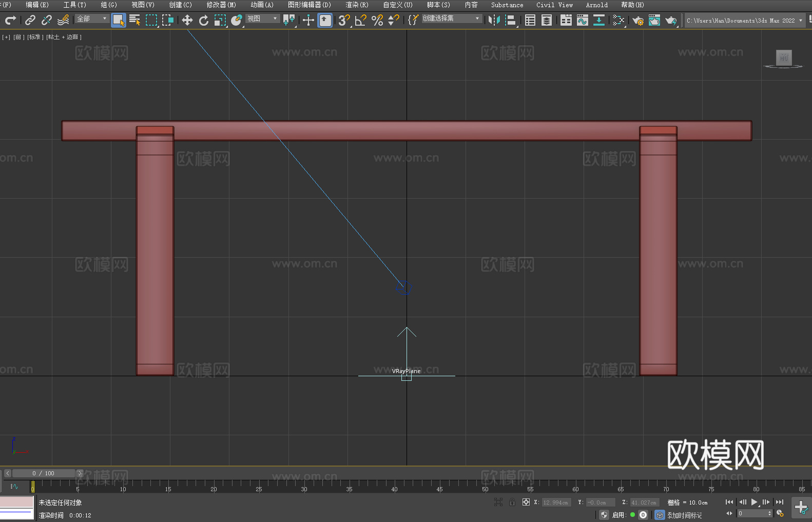Toggle the Window/Crossing selection mode
This screenshot has width=812, height=522.
coord(168,20)
